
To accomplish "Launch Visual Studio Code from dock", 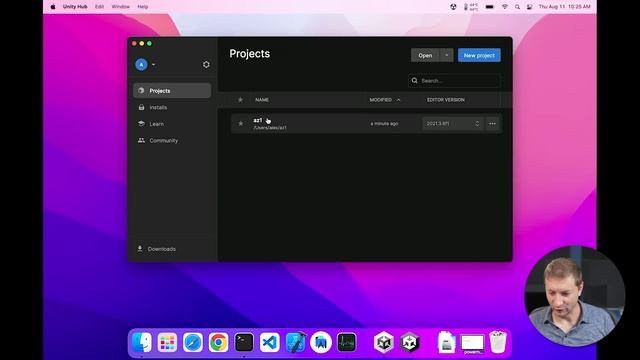I will pyautogui.click(x=269, y=342).
